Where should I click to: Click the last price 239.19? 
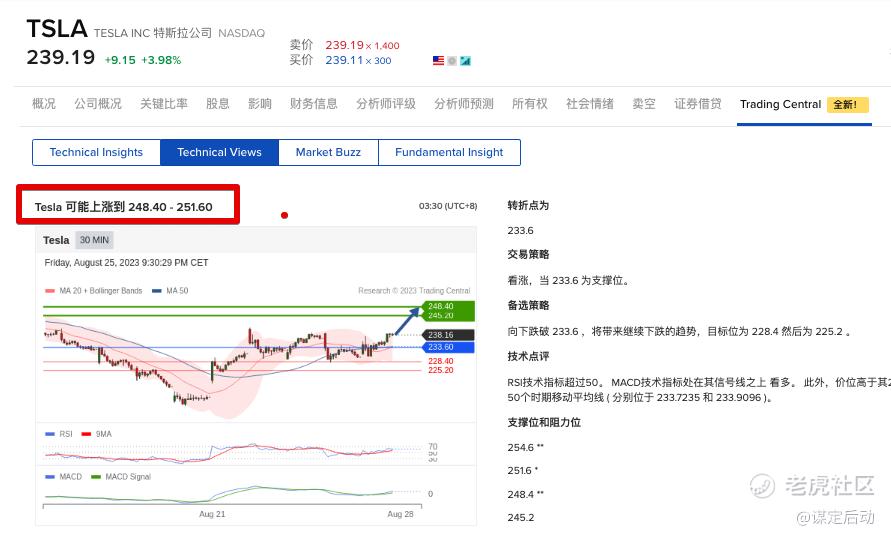[61, 57]
